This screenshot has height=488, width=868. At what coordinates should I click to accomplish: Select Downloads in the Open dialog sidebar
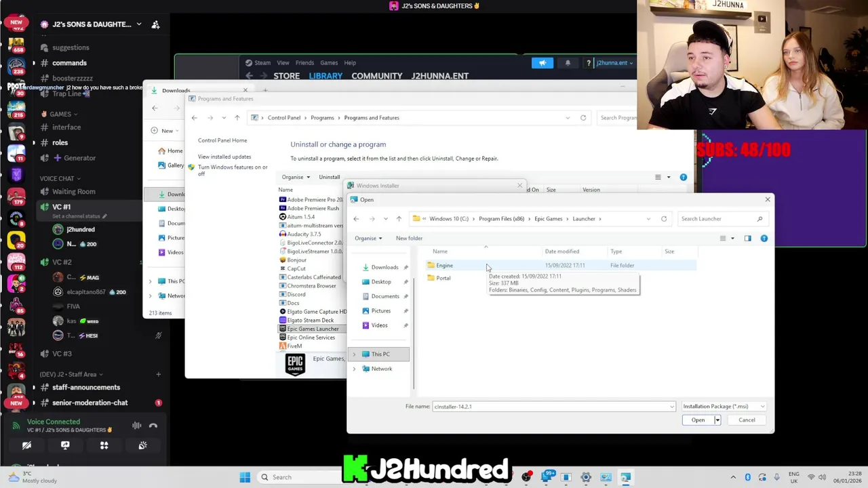tap(384, 267)
